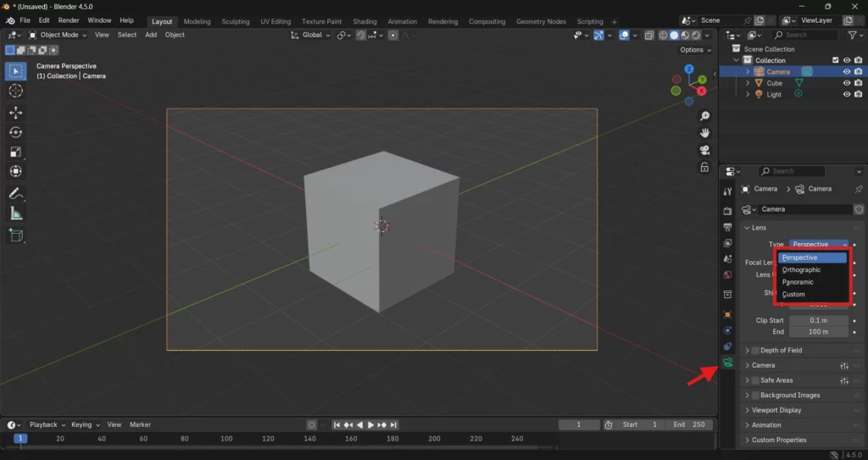868x460 pixels.
Task: Toggle camera view with the camera icon
Action: [x=704, y=150]
